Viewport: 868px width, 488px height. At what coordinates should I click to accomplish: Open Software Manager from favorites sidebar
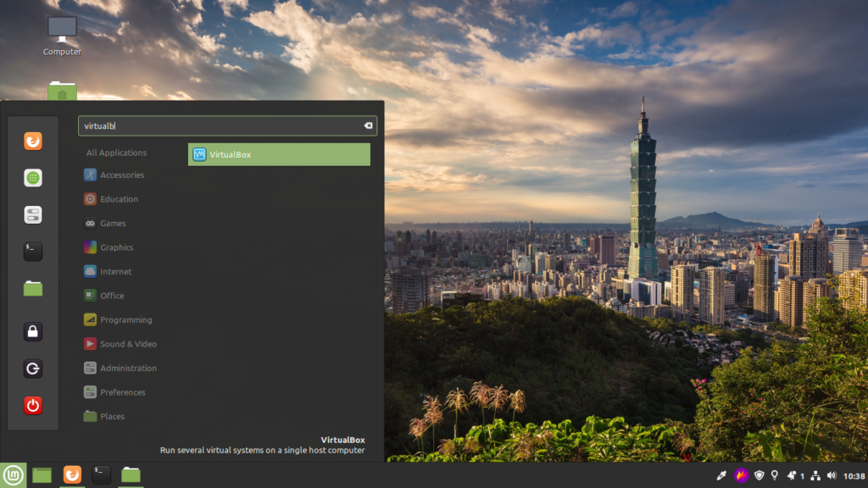(x=33, y=178)
